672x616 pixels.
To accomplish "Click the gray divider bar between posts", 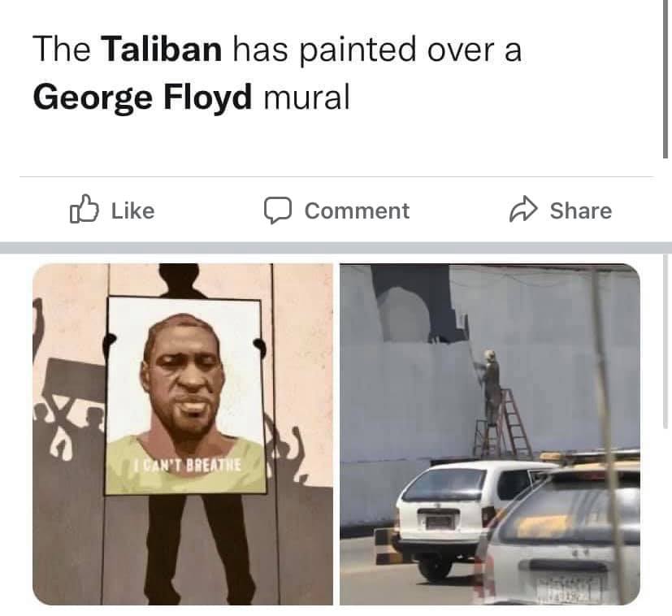I will (336, 248).
